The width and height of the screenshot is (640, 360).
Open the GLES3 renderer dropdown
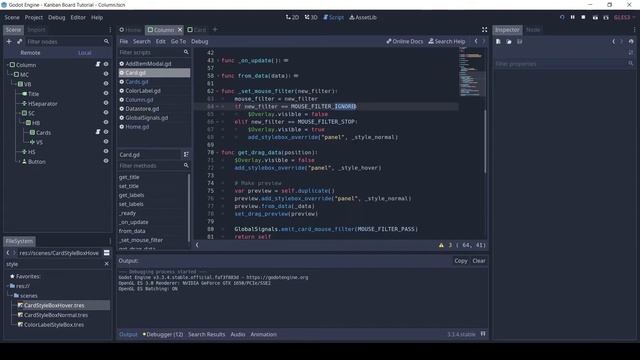(624, 18)
